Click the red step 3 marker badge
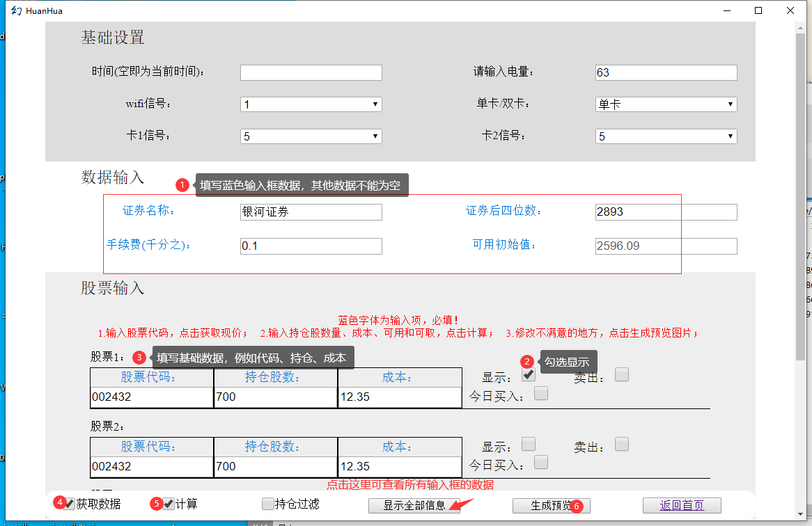This screenshot has width=812, height=526. 139,358
